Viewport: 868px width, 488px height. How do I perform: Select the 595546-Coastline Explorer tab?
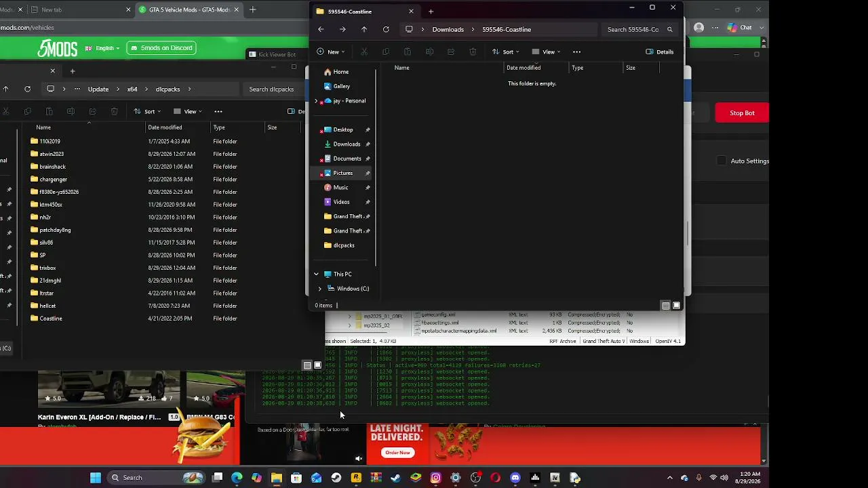pyautogui.click(x=365, y=12)
